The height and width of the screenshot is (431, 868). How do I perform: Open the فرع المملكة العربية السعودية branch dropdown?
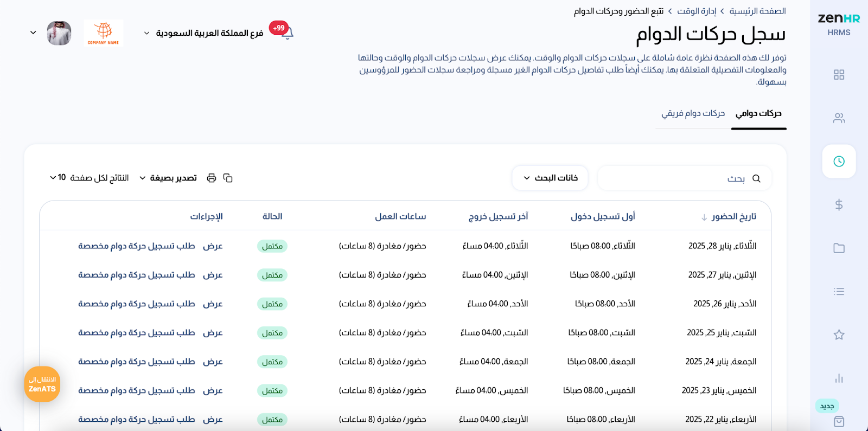[x=203, y=33]
